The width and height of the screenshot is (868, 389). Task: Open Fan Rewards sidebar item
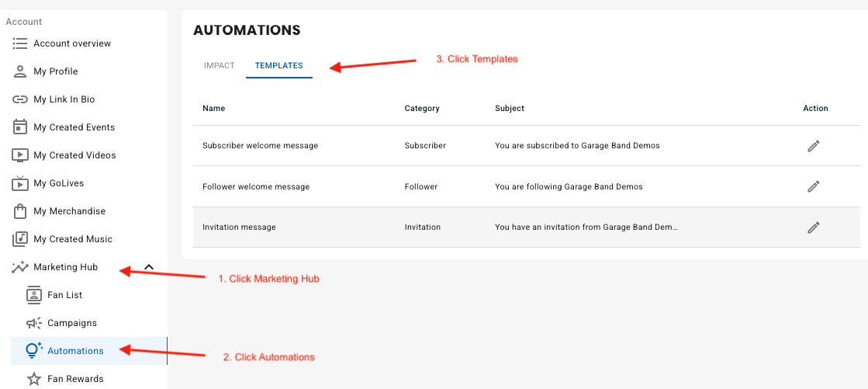coord(74,379)
